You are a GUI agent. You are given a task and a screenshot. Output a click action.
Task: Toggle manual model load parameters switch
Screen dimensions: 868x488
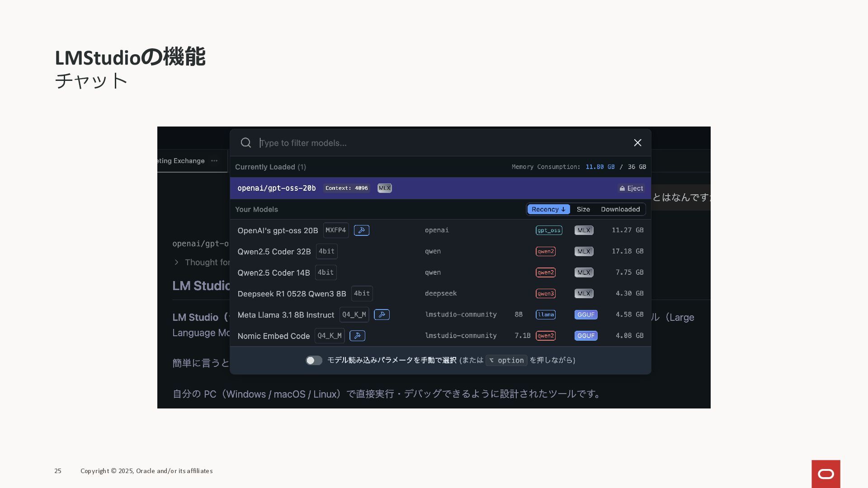click(314, 360)
